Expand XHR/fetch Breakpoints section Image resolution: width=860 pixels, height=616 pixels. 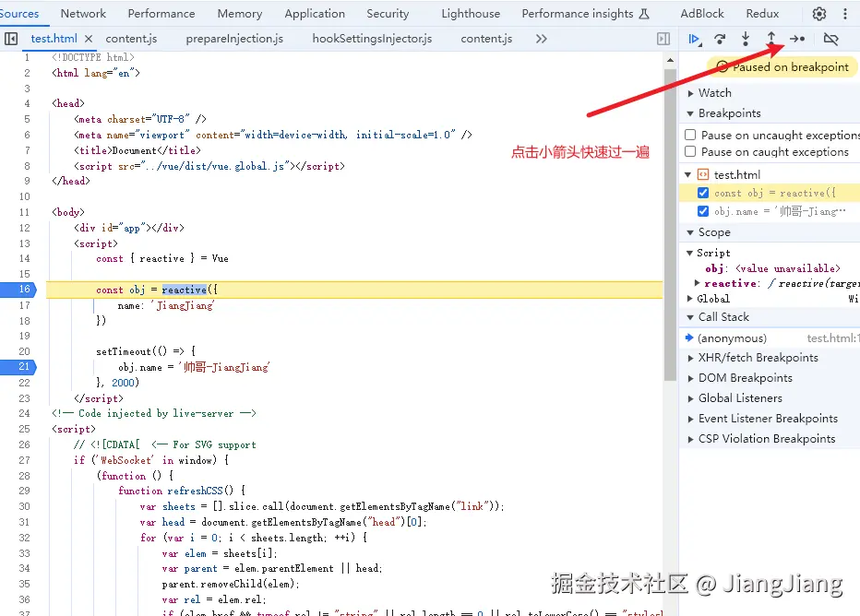(x=690, y=358)
